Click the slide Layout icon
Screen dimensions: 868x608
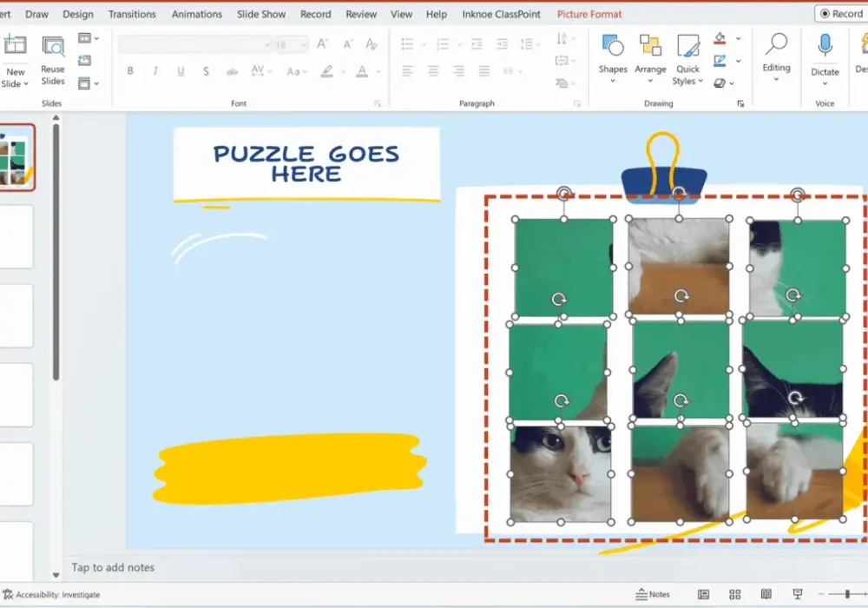pos(85,38)
